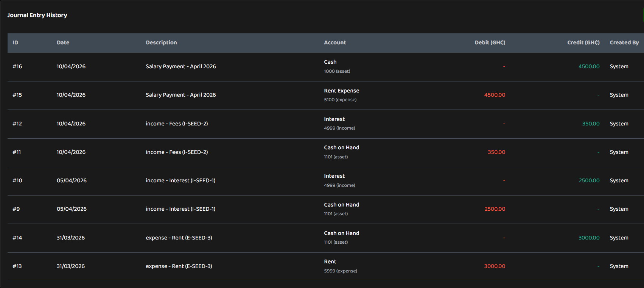This screenshot has width=644, height=288.
Task: Click System creator in row #11
Action: coord(619,152)
